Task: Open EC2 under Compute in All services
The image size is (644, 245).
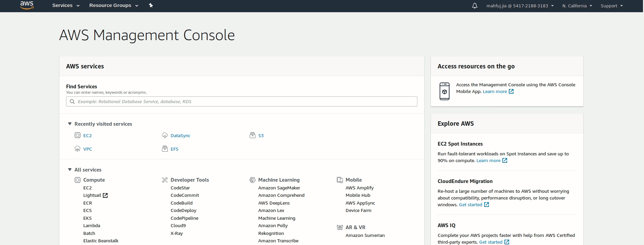Action: pyautogui.click(x=87, y=188)
